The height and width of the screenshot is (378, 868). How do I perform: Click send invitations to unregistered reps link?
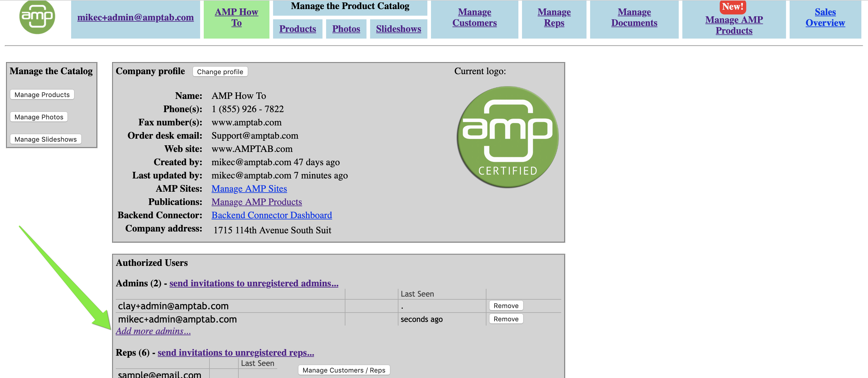click(x=235, y=352)
